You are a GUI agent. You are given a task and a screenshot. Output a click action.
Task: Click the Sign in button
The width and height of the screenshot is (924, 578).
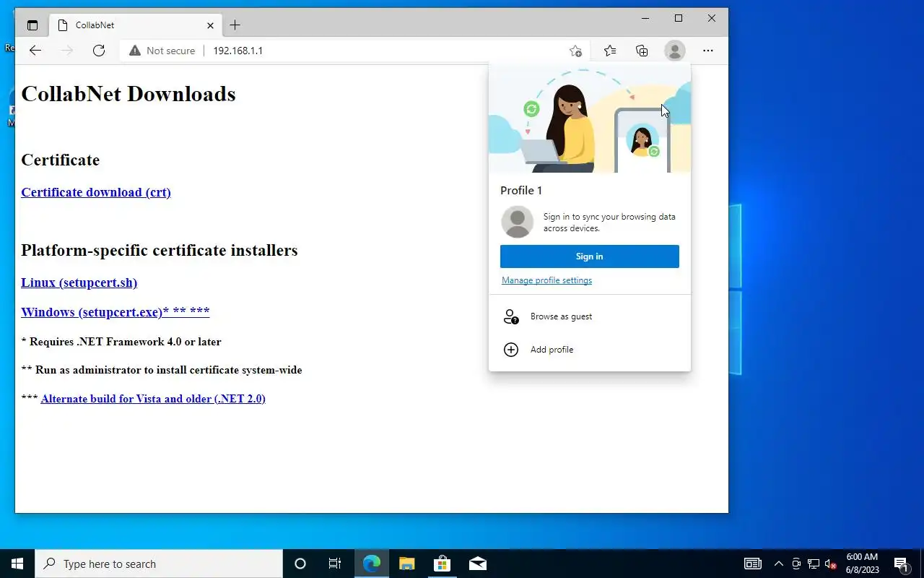tap(590, 256)
